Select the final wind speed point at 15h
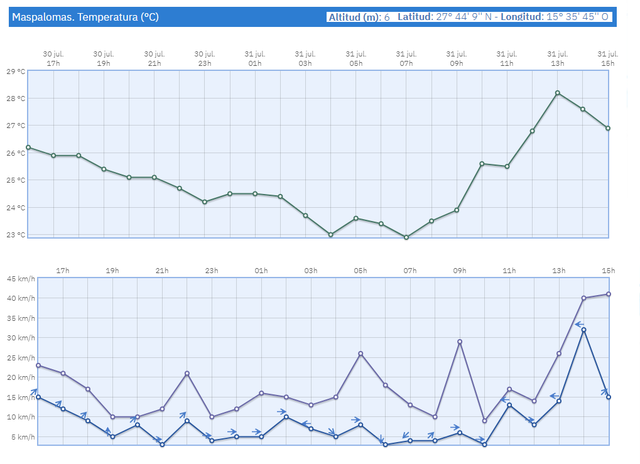Image resolution: width=640 pixels, height=464 pixels. click(x=609, y=397)
